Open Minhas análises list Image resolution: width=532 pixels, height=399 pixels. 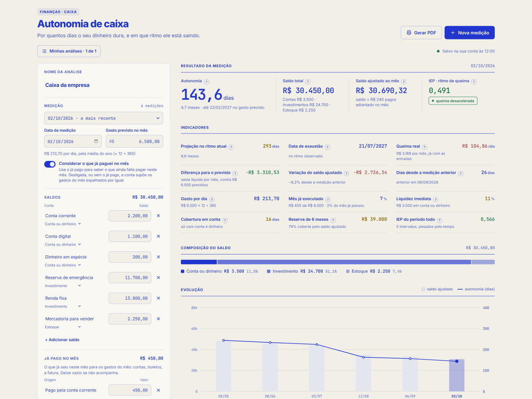(x=69, y=51)
